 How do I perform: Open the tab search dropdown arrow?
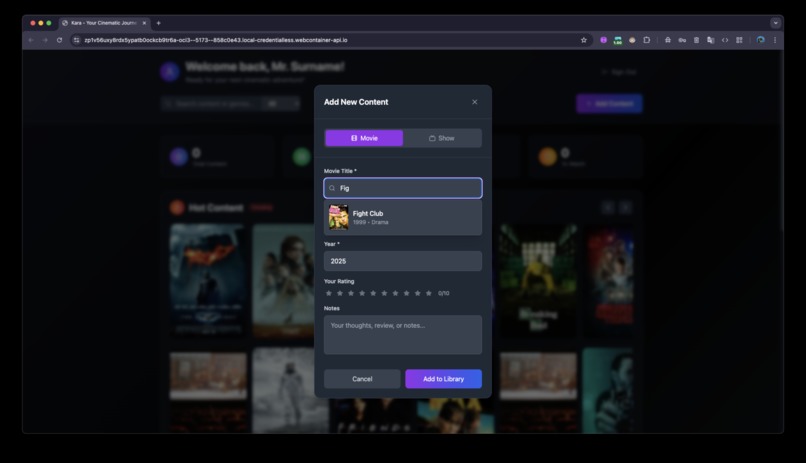tap(776, 23)
